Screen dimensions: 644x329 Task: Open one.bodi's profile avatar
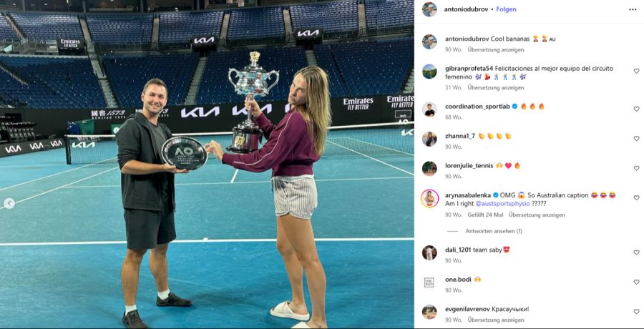pos(429,283)
